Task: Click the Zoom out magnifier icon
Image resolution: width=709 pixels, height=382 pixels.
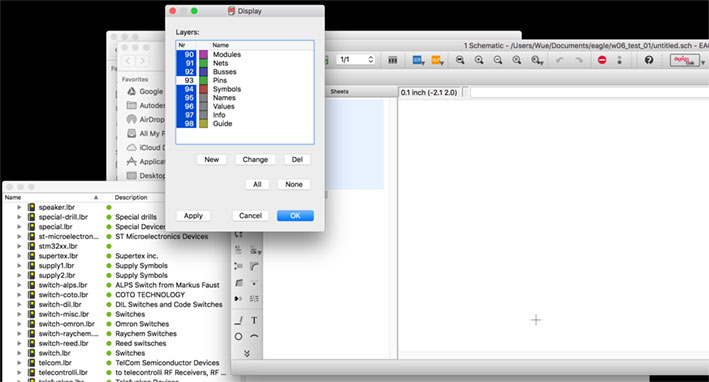Action: pos(498,60)
